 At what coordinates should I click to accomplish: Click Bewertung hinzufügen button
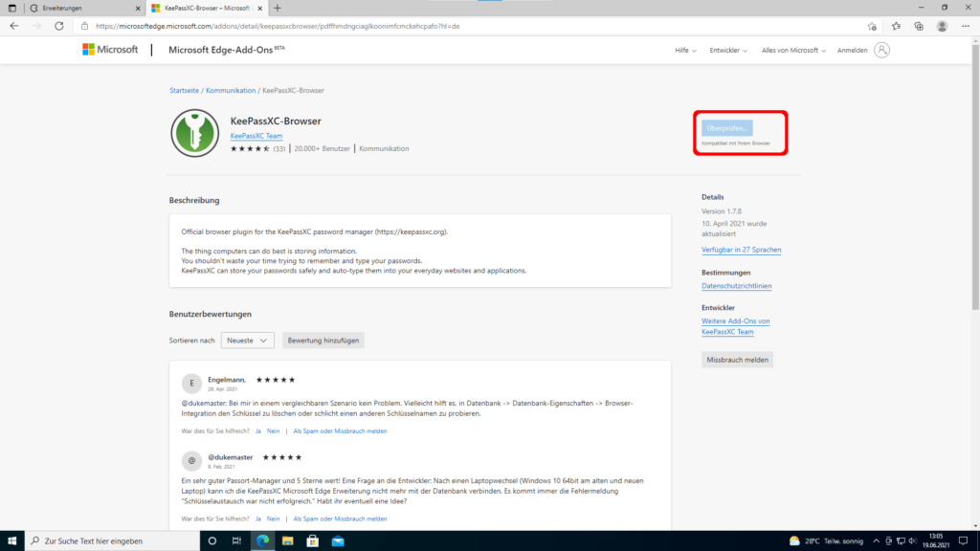pos(323,341)
